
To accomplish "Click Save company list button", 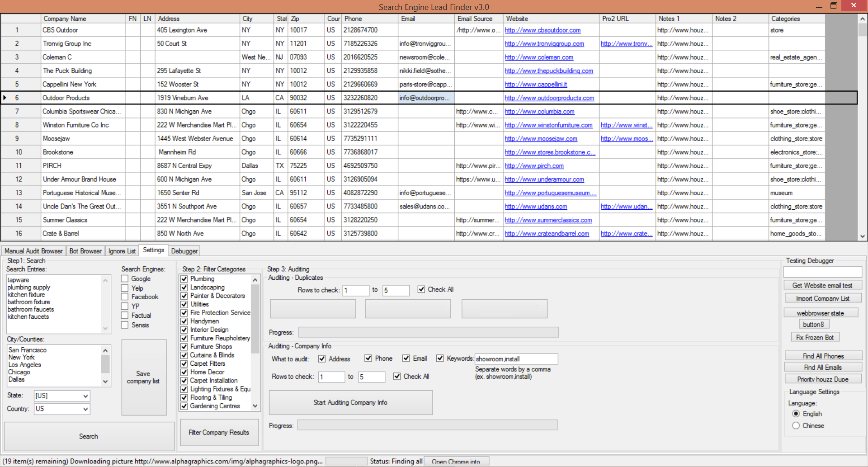I will (x=143, y=377).
